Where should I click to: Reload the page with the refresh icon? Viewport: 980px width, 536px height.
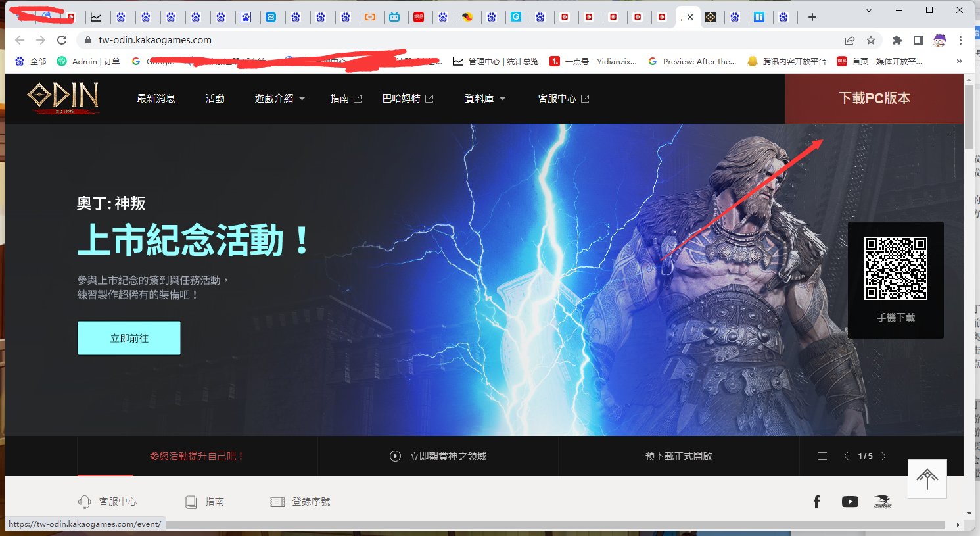click(x=62, y=40)
